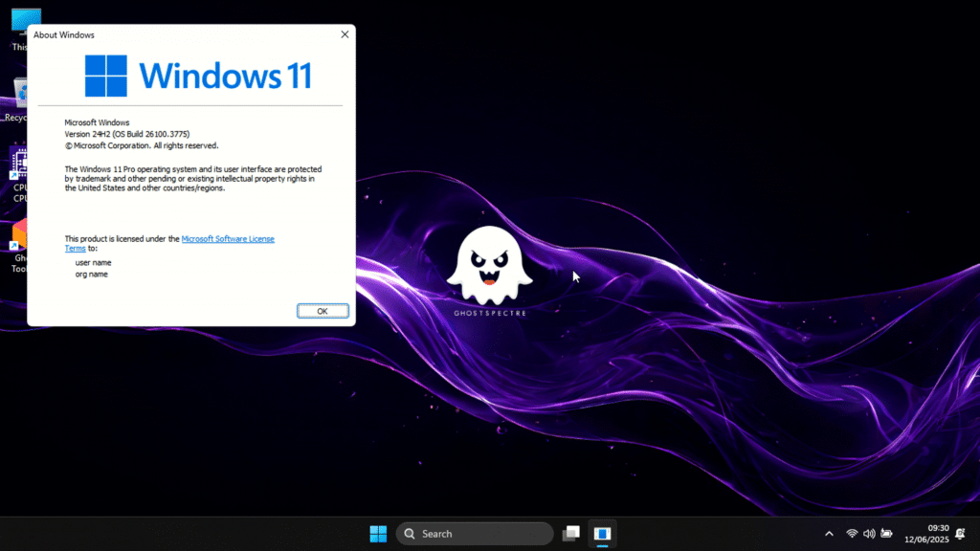Click the battery status icon
Image resolution: width=980 pixels, height=551 pixels.
(887, 534)
